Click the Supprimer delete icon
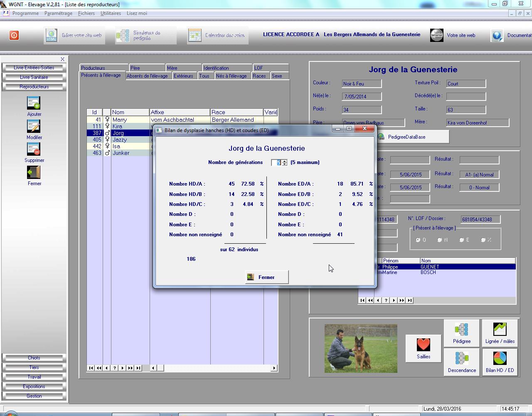This screenshot has height=416, width=532. [34, 149]
